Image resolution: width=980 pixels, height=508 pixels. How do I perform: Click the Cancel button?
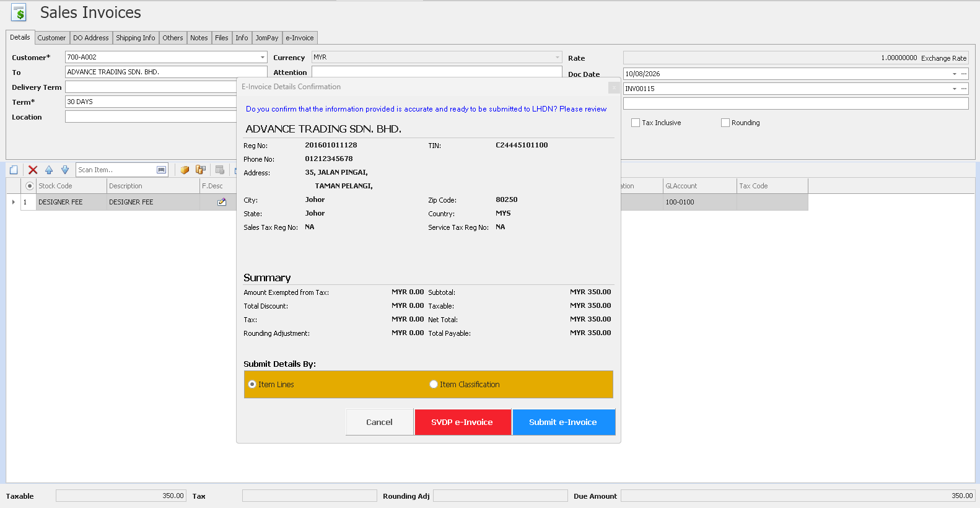pos(379,422)
